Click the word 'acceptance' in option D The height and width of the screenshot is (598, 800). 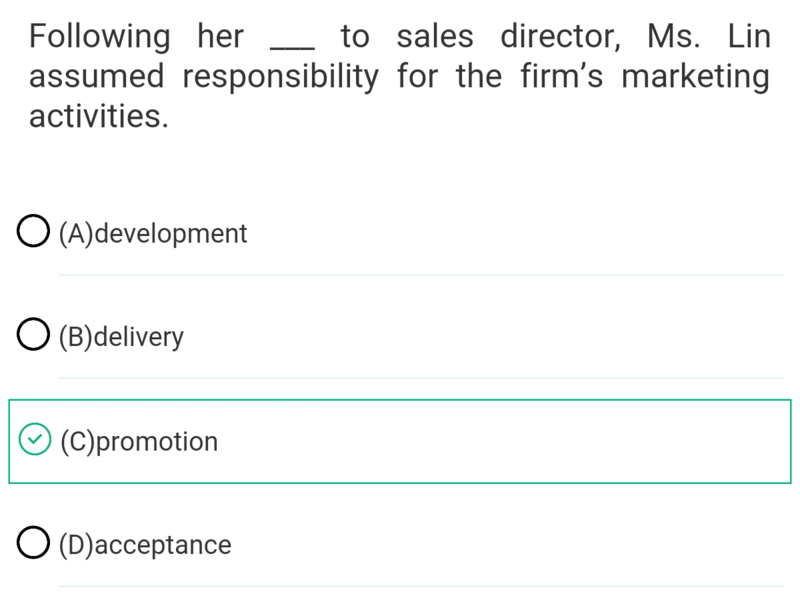(x=163, y=545)
